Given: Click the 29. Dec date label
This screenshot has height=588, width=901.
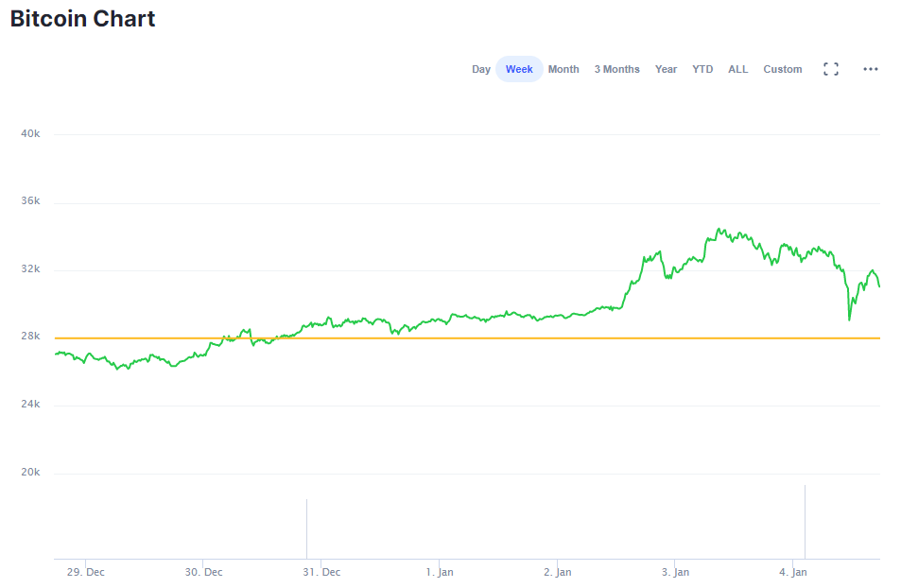Looking at the screenshot, I should point(86,572).
